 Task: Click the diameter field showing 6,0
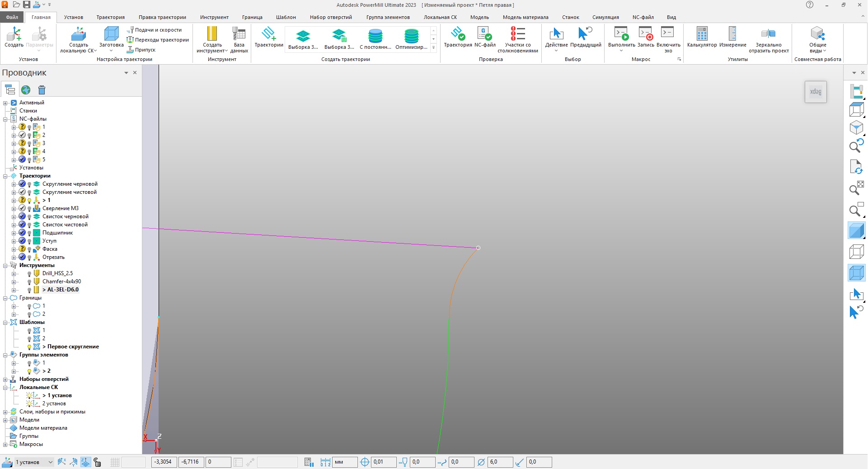pos(500,462)
